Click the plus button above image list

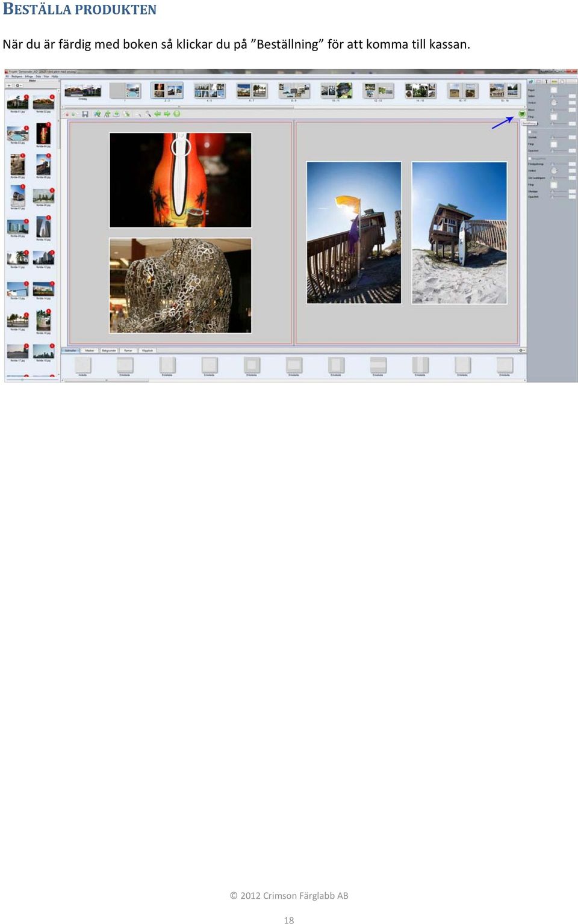9,85
